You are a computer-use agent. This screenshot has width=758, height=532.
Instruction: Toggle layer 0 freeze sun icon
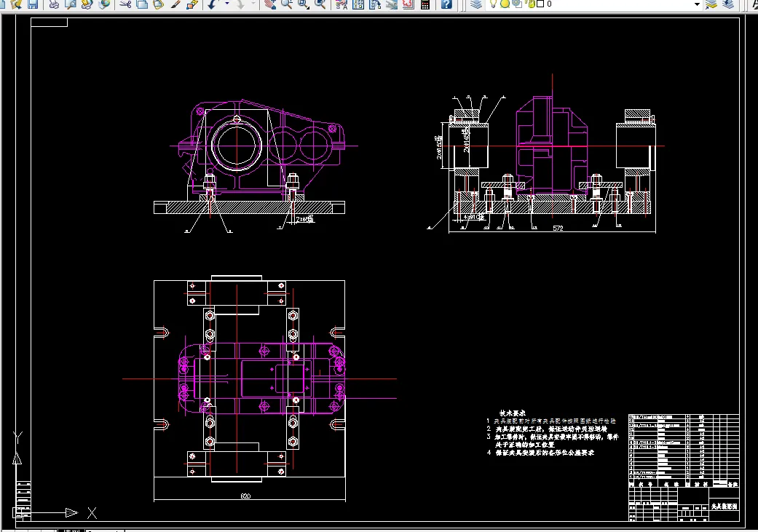click(x=505, y=4)
